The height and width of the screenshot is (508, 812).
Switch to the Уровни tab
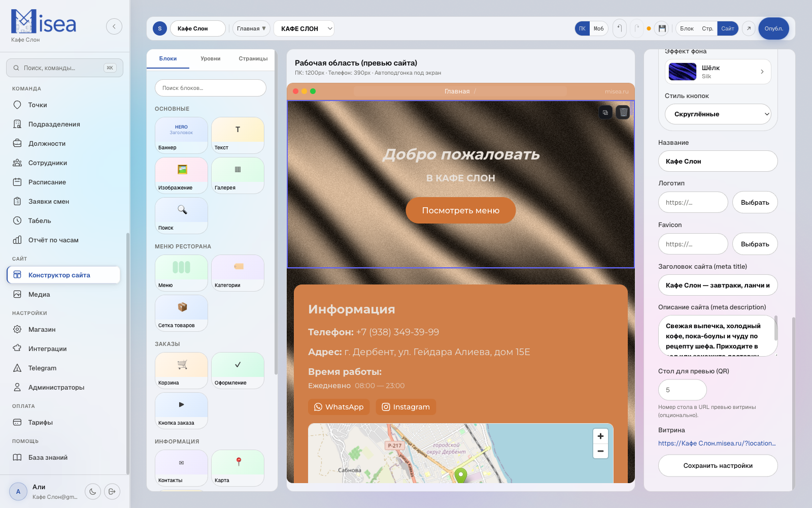coord(210,58)
